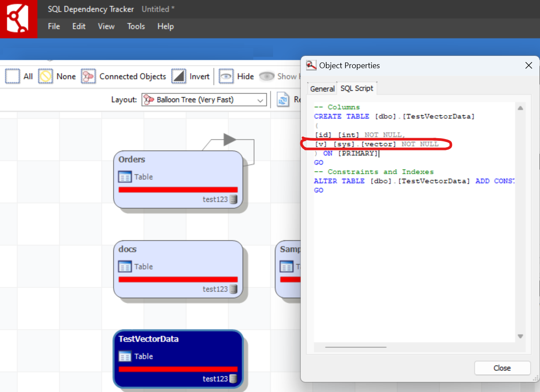The image size is (540, 392).
Task: Open the Layout dropdown list
Action: pyautogui.click(x=259, y=100)
